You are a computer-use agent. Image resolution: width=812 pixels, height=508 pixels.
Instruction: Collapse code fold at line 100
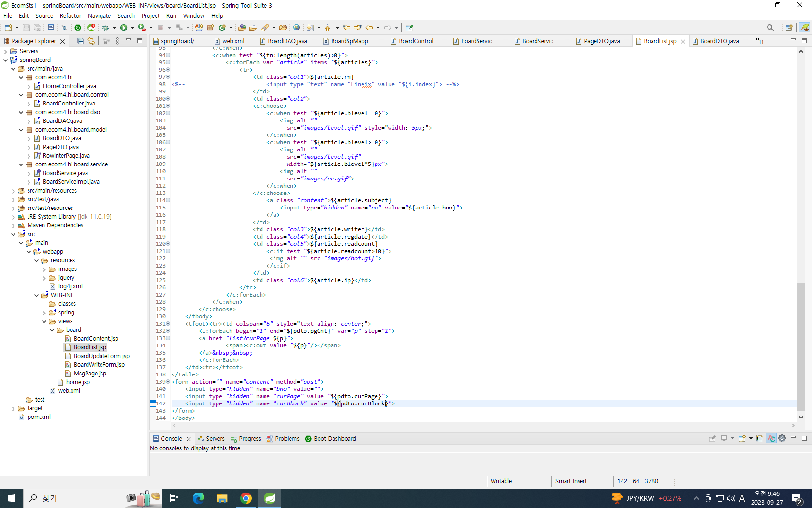pyautogui.click(x=168, y=99)
